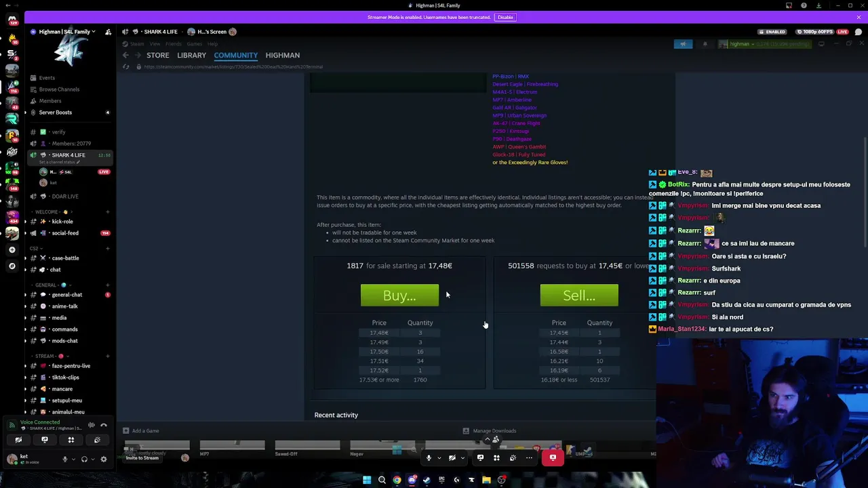Screen dimensions: 868x488
Task: Open Browse Channels
Action: click(x=59, y=89)
